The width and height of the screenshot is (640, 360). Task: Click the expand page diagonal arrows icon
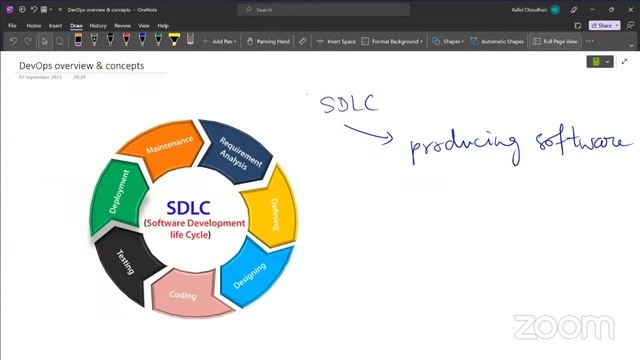624,62
